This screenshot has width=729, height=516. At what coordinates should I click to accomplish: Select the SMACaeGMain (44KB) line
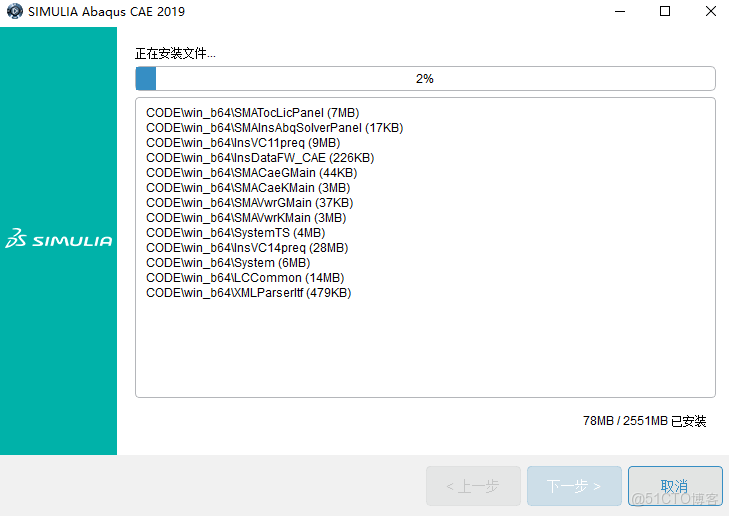[x=252, y=173]
